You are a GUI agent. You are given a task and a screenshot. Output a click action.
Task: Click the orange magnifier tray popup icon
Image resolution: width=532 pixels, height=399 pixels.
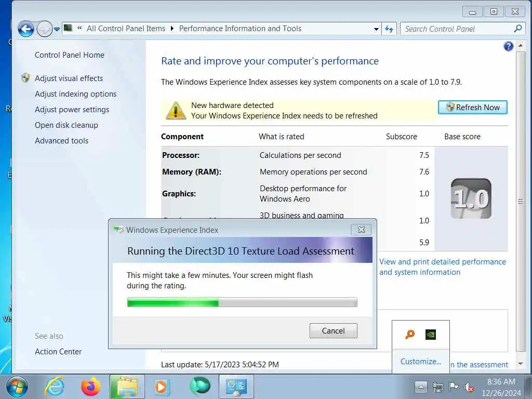pos(410,335)
